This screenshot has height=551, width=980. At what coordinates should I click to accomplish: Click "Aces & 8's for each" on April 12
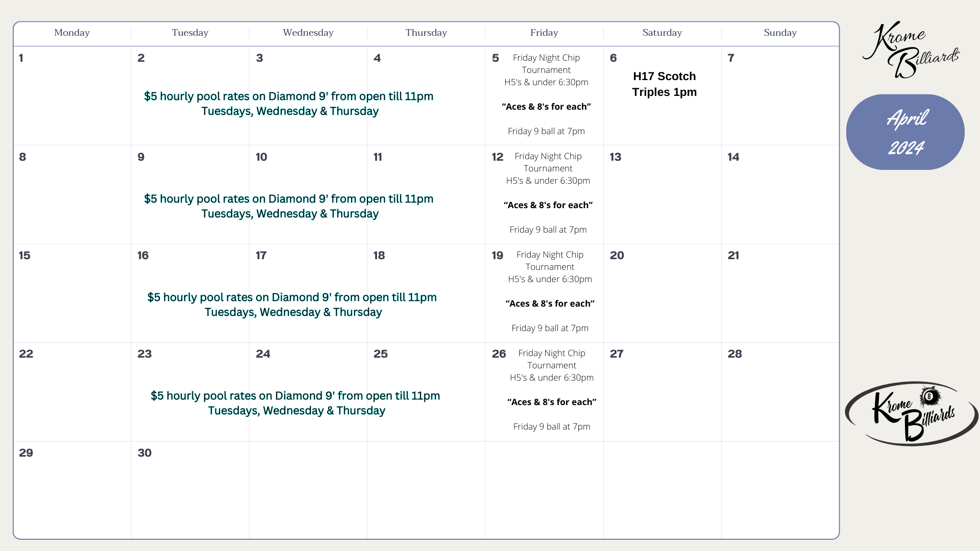tap(548, 205)
